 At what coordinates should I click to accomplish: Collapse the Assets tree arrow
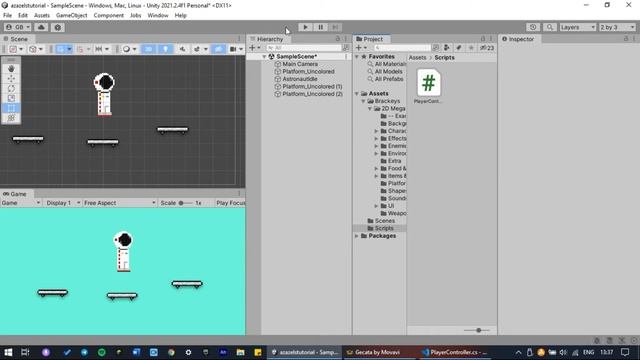[357, 93]
